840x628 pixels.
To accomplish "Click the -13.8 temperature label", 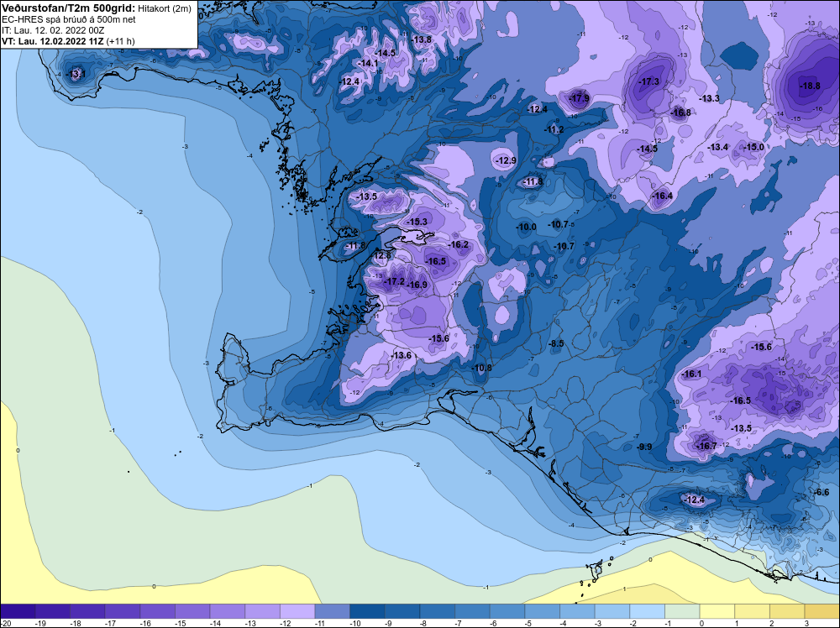I will pyautogui.click(x=422, y=39).
